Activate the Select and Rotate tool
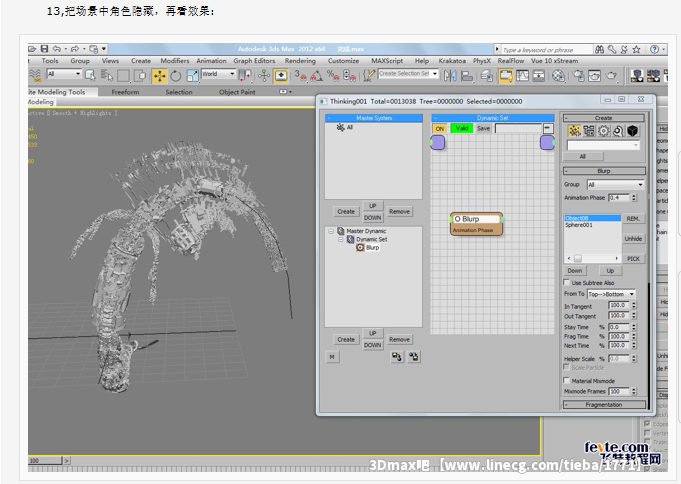681x484 pixels. [175, 76]
